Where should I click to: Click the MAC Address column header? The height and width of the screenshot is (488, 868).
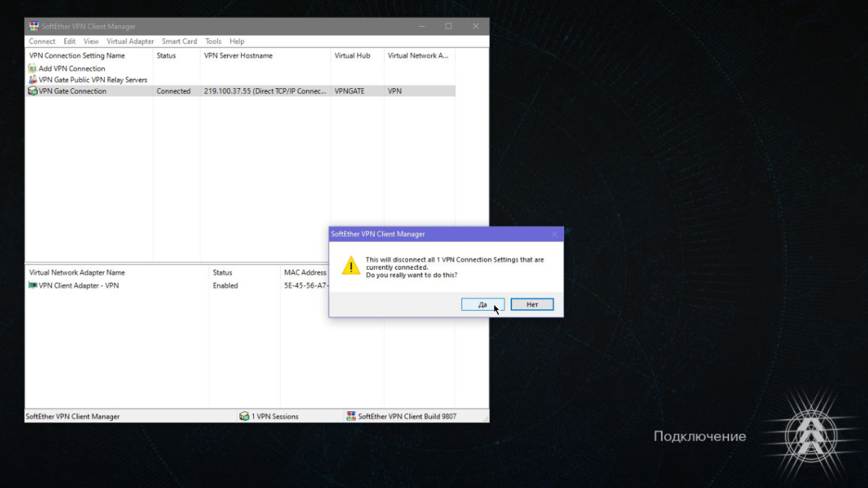[305, 273]
